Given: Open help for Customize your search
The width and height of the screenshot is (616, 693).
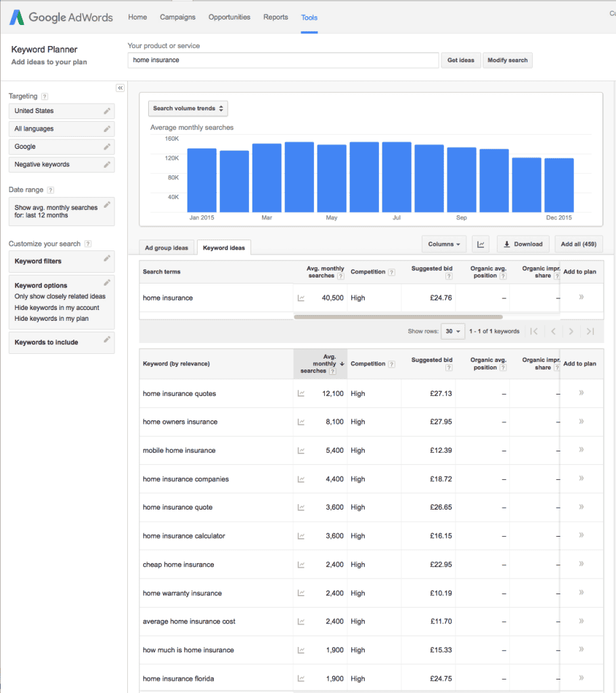Looking at the screenshot, I should pos(88,244).
